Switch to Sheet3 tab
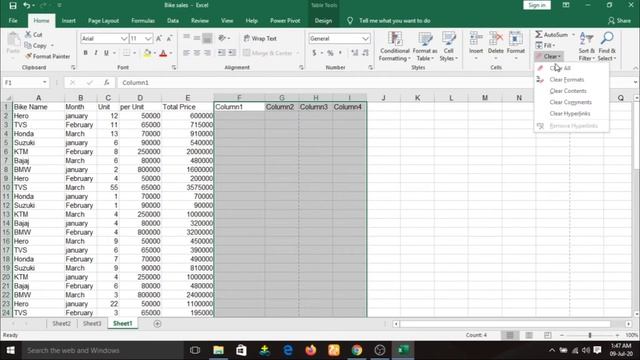The height and width of the screenshot is (360, 640). (92, 323)
